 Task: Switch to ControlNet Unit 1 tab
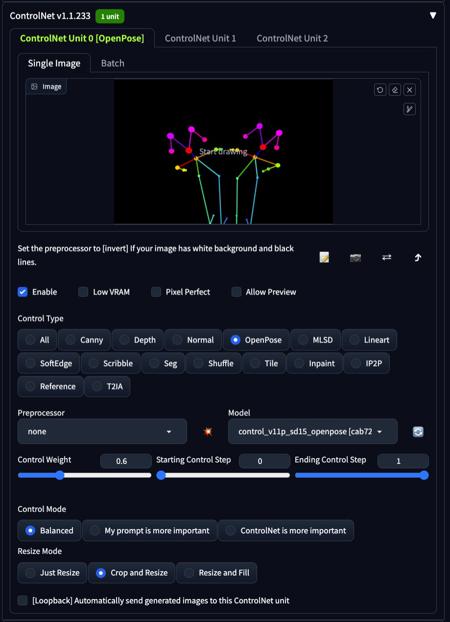tap(200, 38)
